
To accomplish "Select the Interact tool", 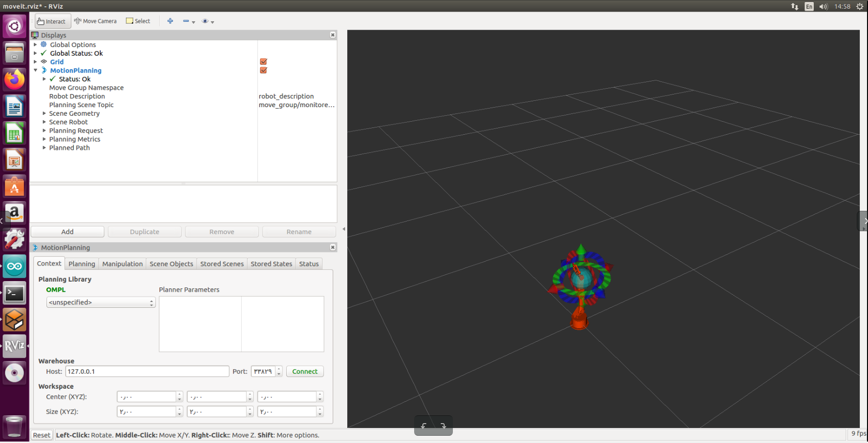I will click(52, 21).
